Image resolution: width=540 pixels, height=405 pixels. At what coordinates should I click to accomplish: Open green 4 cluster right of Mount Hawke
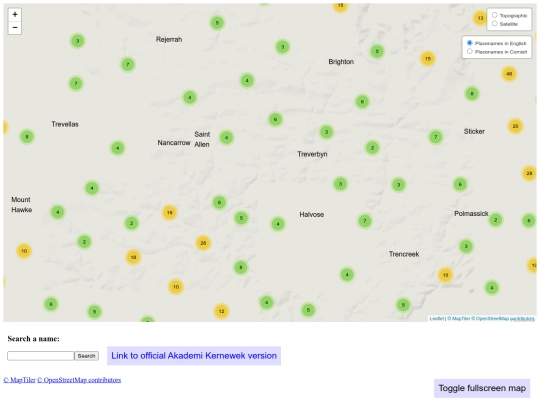click(58, 212)
